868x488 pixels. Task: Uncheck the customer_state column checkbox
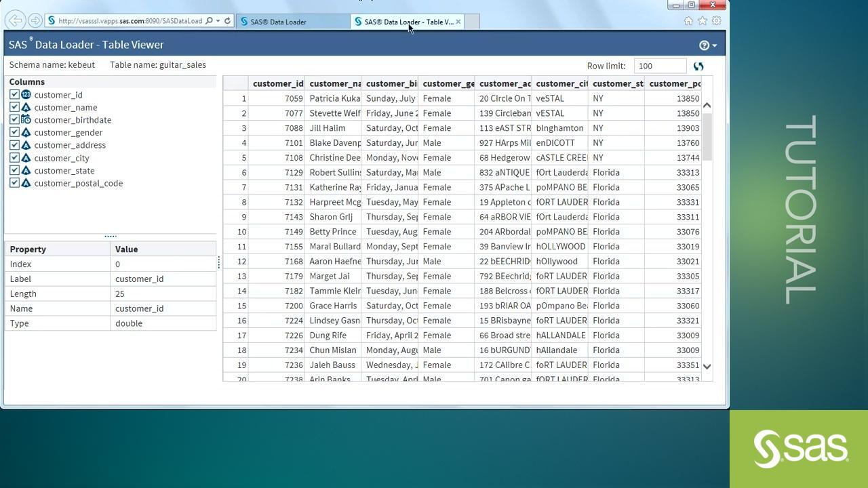click(14, 171)
